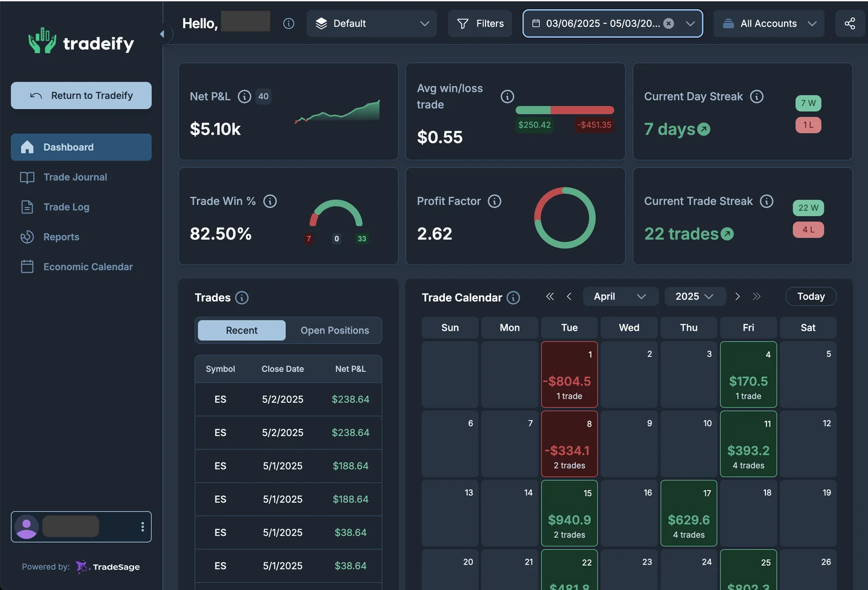Go to the next month in the calendar
This screenshot has width=868, height=590.
pyautogui.click(x=737, y=296)
